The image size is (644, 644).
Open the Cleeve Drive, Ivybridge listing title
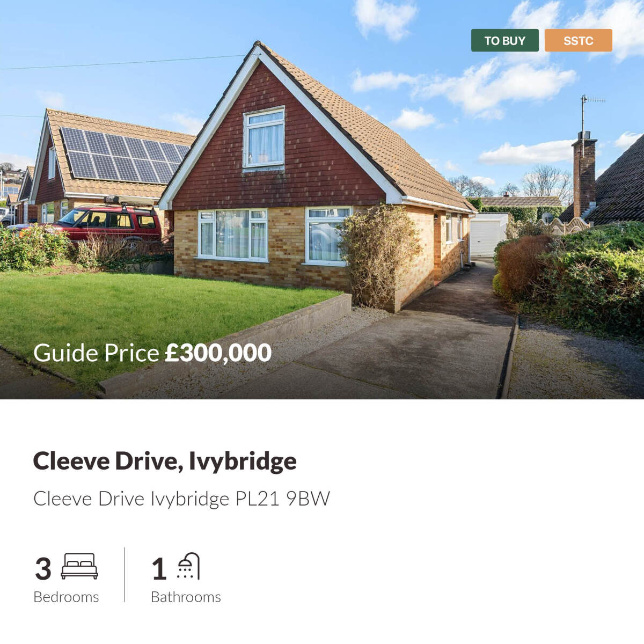165,460
